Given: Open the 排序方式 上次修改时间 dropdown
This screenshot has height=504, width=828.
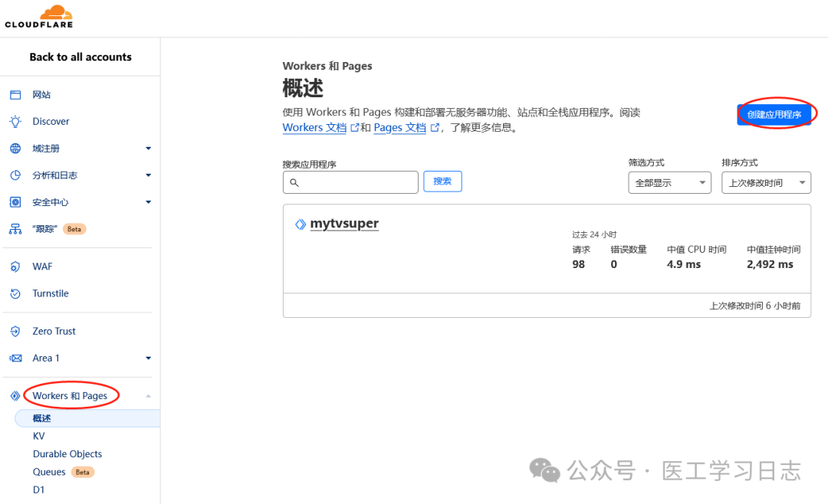Looking at the screenshot, I should pos(765,182).
